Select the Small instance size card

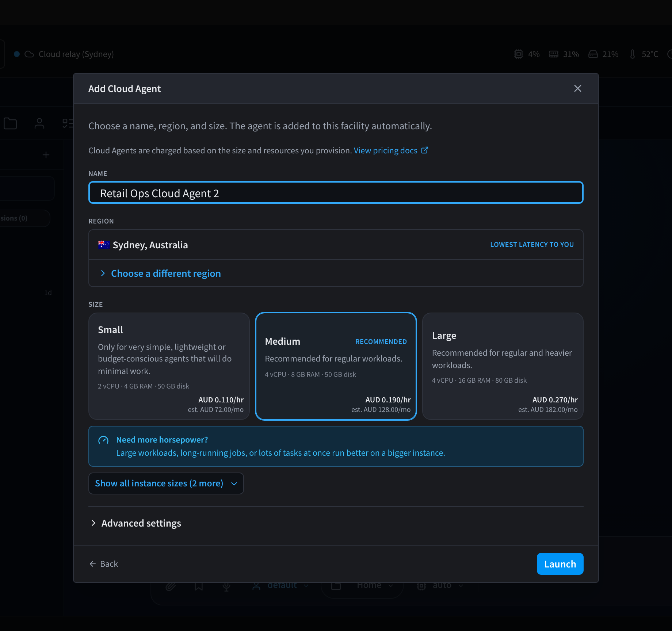(169, 366)
